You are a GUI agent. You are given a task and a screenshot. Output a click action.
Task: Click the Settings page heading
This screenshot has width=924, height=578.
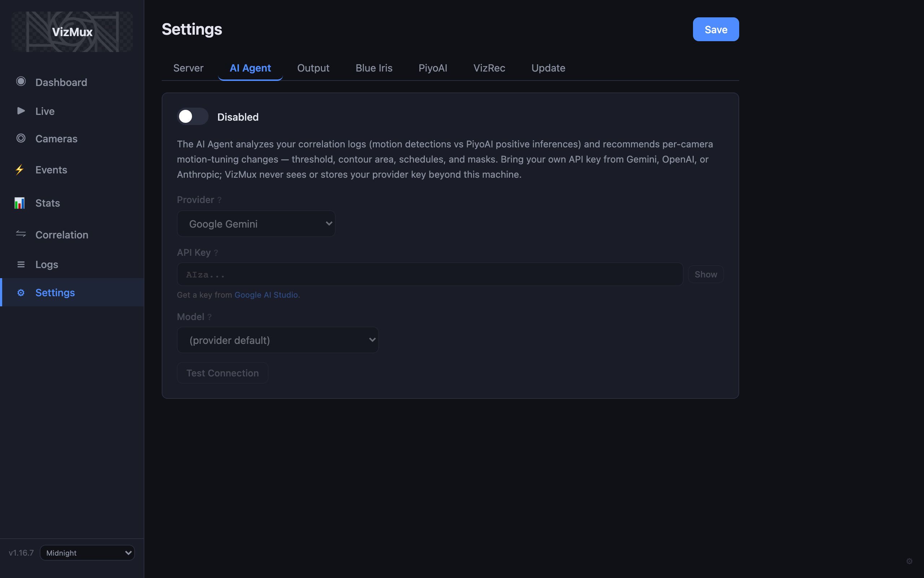(x=192, y=29)
